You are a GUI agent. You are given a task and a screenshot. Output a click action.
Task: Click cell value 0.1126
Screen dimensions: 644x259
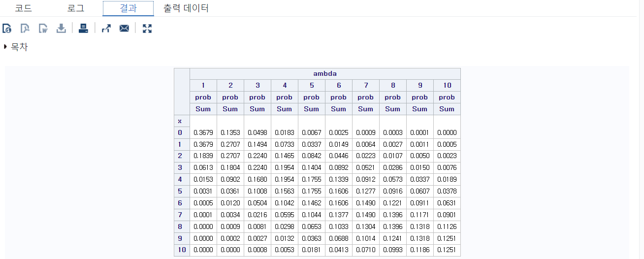click(x=447, y=227)
